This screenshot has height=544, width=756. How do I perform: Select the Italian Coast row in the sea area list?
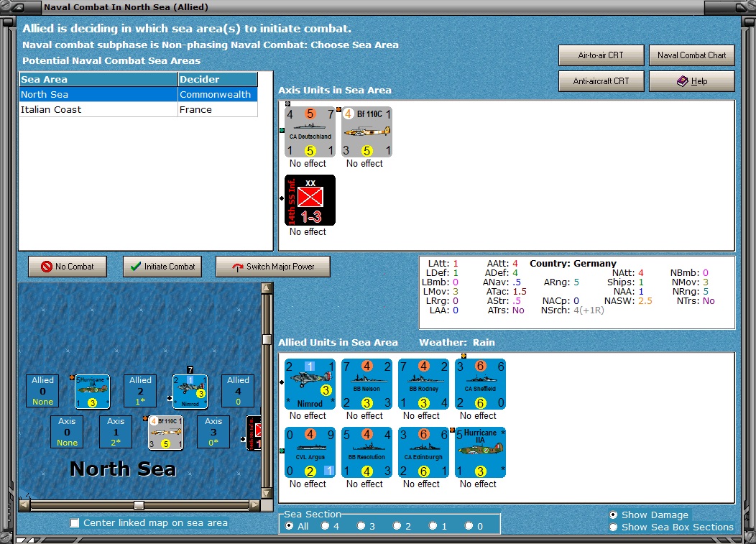139,109
